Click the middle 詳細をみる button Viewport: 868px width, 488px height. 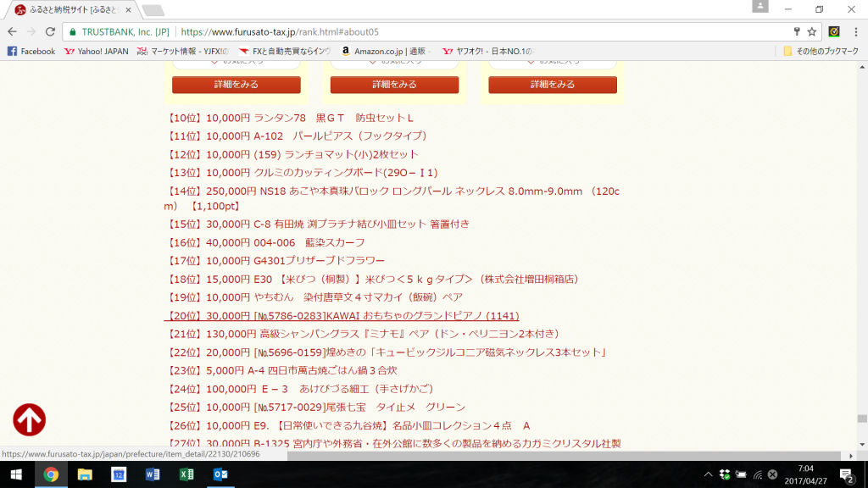pyautogui.click(x=394, y=85)
